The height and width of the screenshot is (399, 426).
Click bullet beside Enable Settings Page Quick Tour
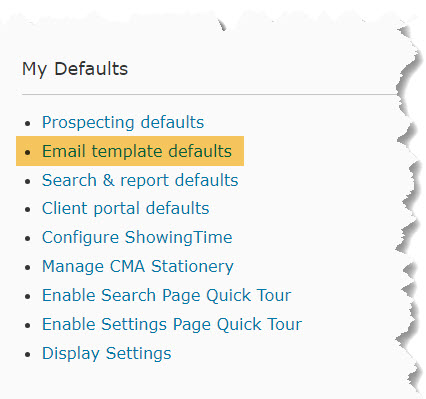(27, 326)
